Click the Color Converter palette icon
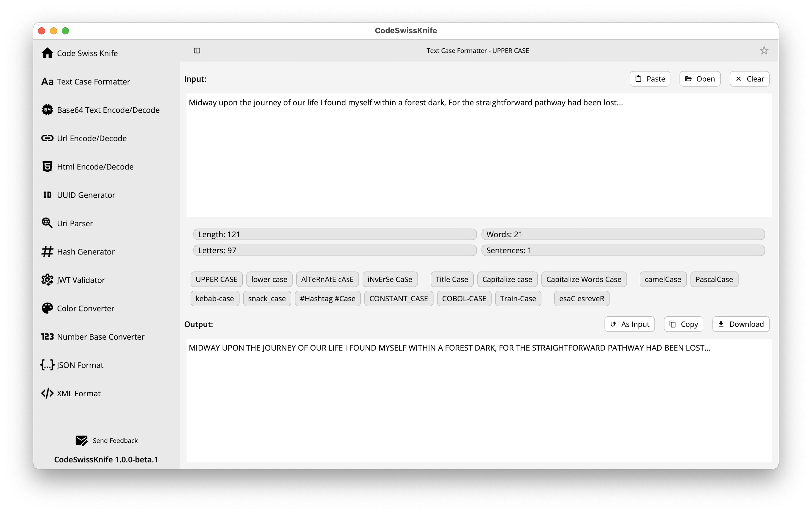812x513 pixels. pos(47,308)
